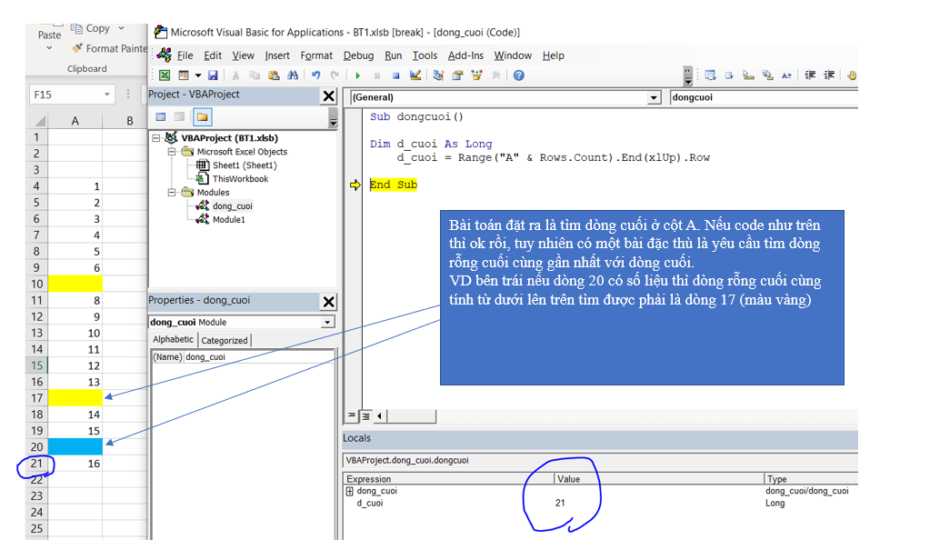
Task: Open the Properties Window toolbar icon
Action: click(457, 75)
